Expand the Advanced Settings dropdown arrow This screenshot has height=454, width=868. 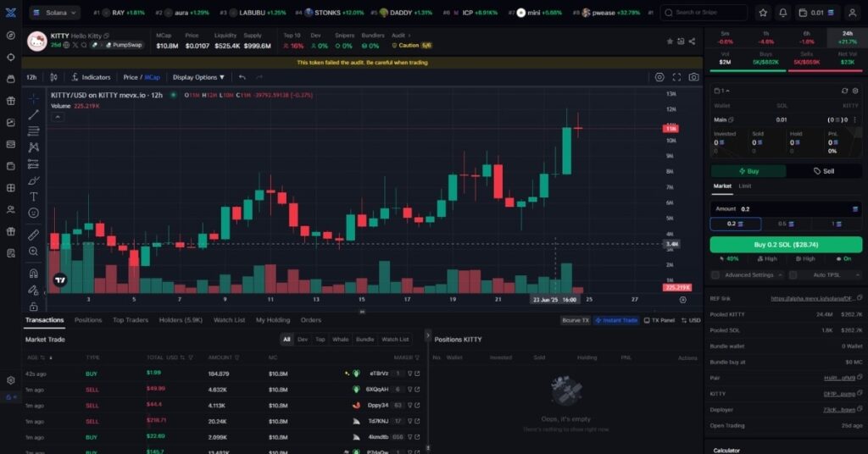pos(780,274)
